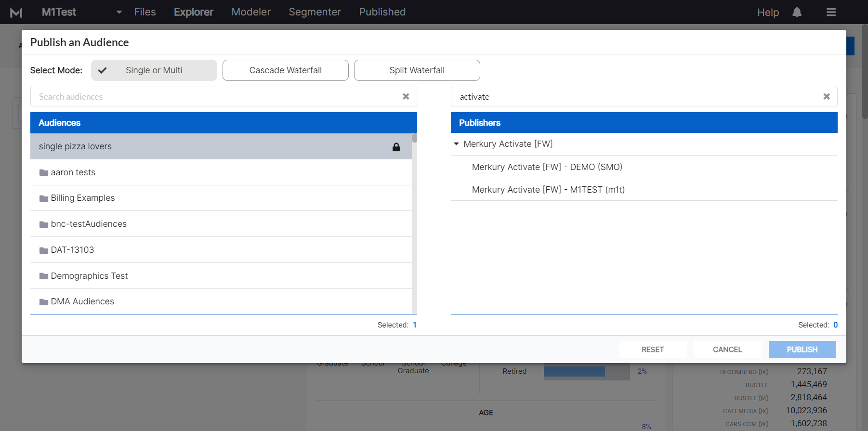The image size is (868, 431).
Task: Click the RESET button
Action: (653, 350)
